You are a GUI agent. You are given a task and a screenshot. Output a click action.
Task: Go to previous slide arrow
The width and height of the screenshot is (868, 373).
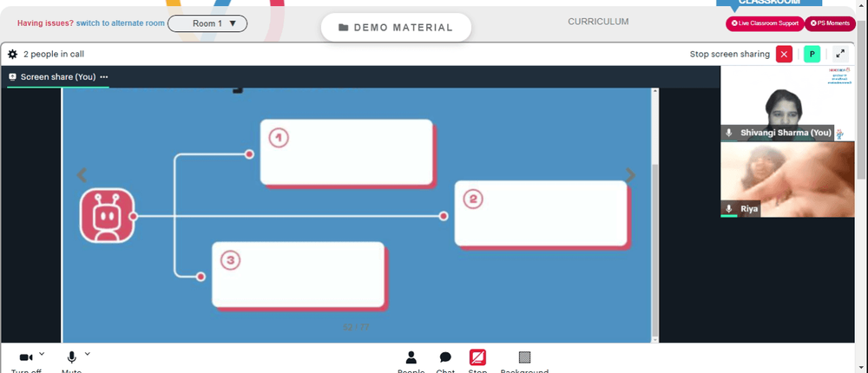(82, 175)
